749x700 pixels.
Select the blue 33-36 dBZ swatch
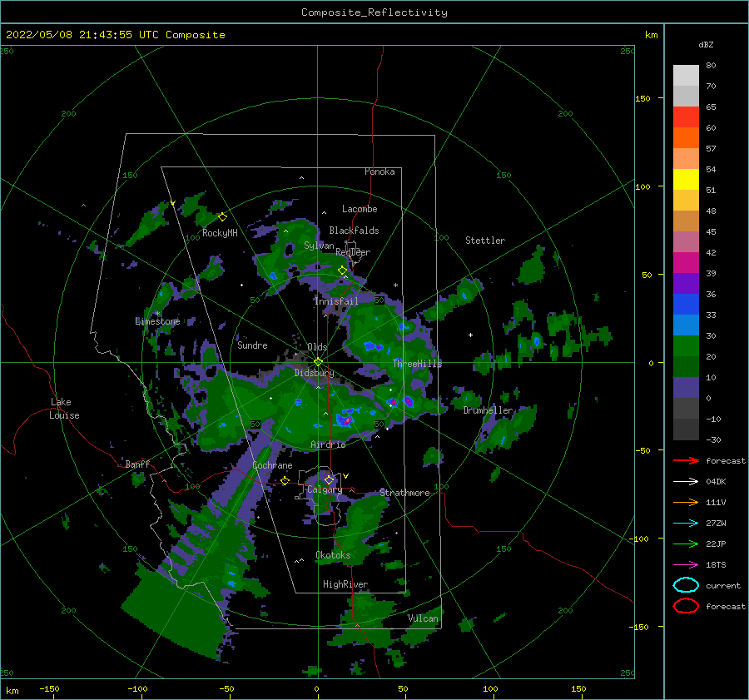tap(686, 305)
